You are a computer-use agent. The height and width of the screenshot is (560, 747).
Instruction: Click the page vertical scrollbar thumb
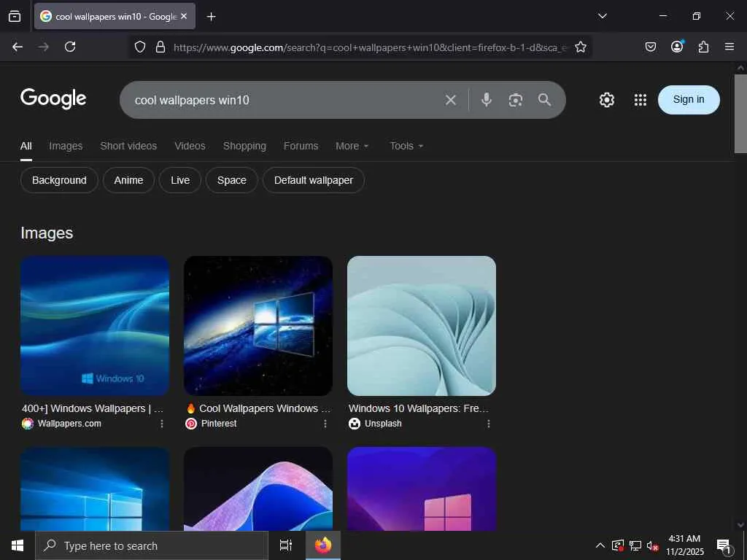point(740,113)
